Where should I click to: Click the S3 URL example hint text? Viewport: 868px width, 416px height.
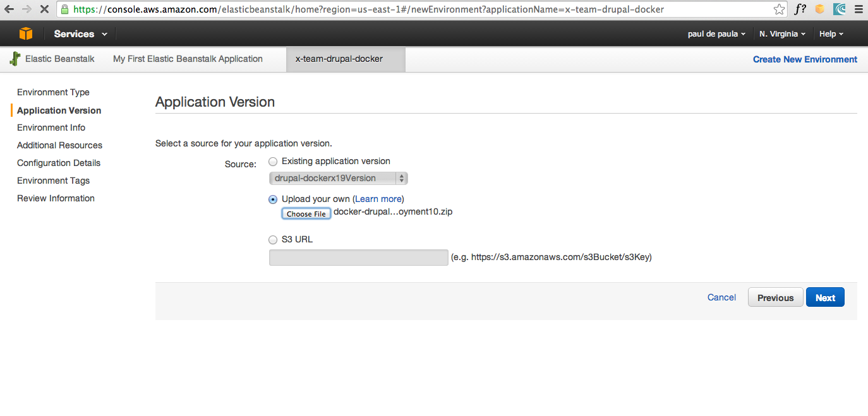coord(551,258)
